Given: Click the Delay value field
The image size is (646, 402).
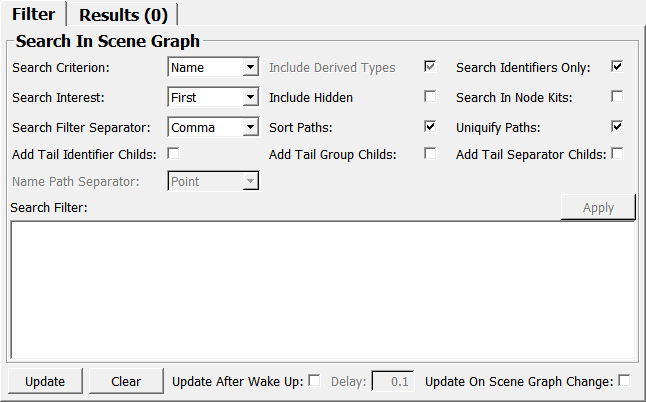Looking at the screenshot, I should tap(392, 381).
